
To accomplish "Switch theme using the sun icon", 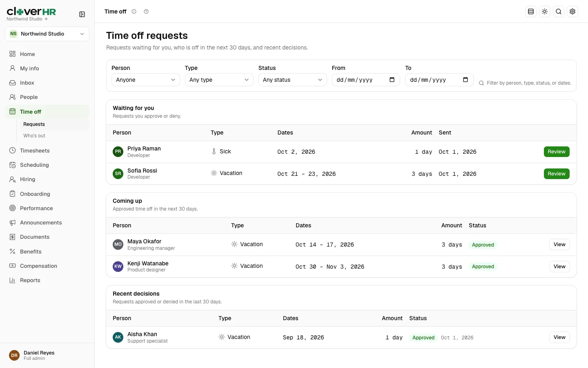I will (x=545, y=11).
